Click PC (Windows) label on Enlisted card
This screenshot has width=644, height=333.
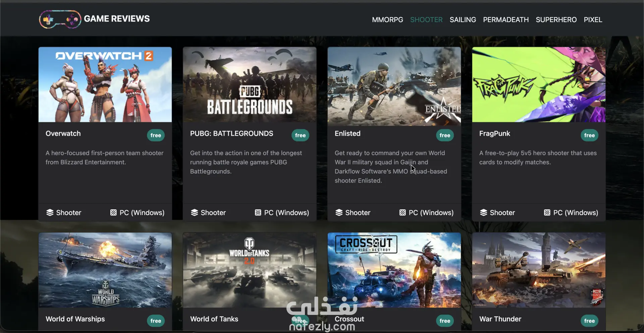431,213
